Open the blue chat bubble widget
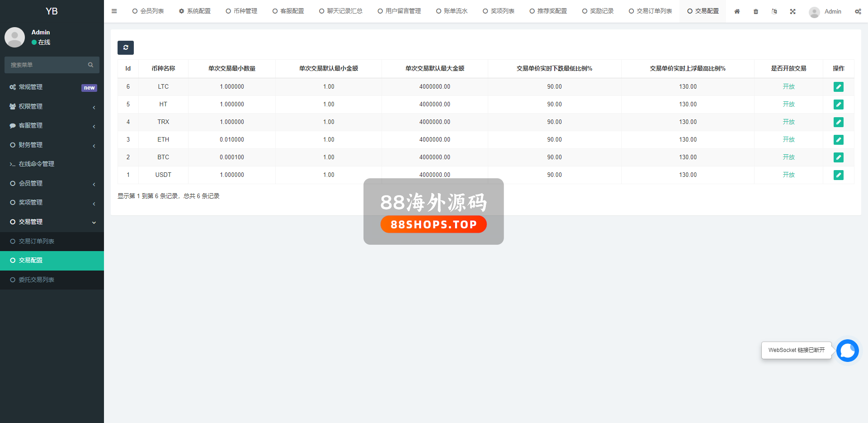The width and height of the screenshot is (868, 423). (x=847, y=351)
